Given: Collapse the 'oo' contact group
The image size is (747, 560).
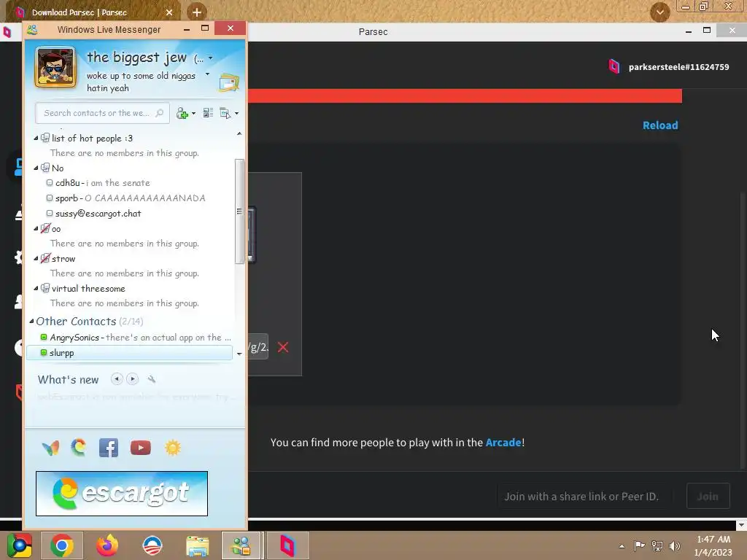Looking at the screenshot, I should click(x=36, y=228).
